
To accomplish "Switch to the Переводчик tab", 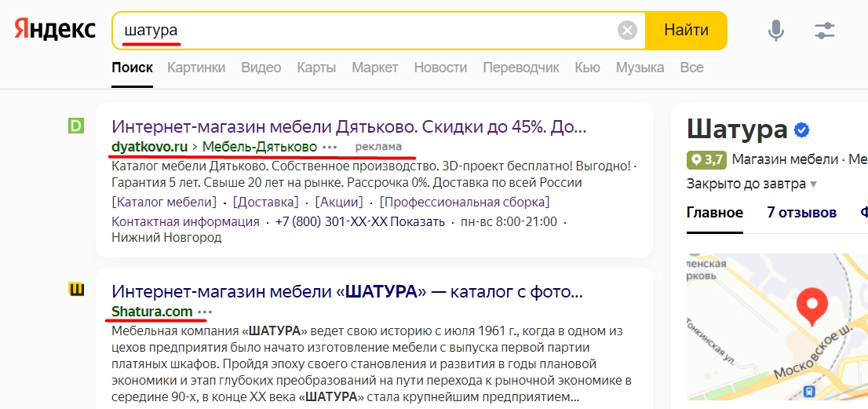I will tap(521, 68).
